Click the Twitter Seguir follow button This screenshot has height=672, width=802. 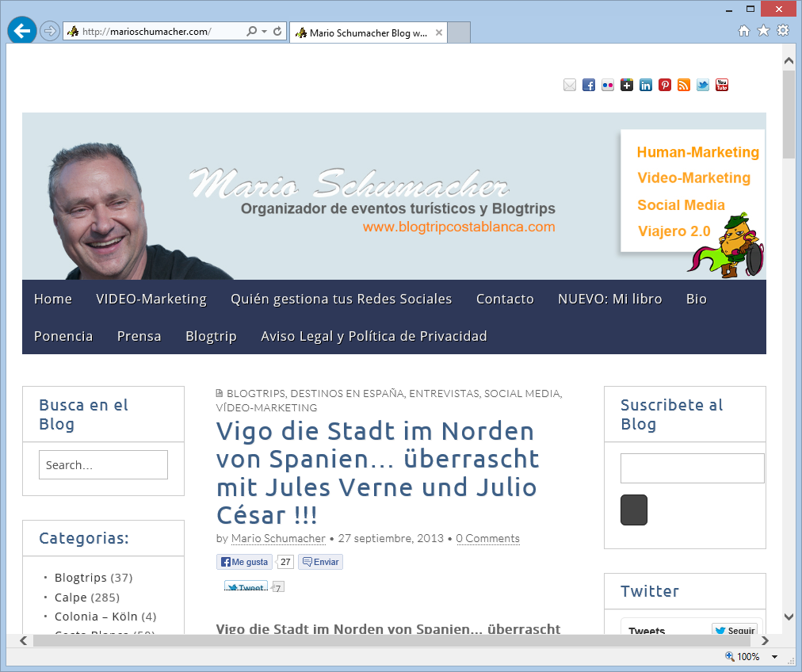click(734, 630)
